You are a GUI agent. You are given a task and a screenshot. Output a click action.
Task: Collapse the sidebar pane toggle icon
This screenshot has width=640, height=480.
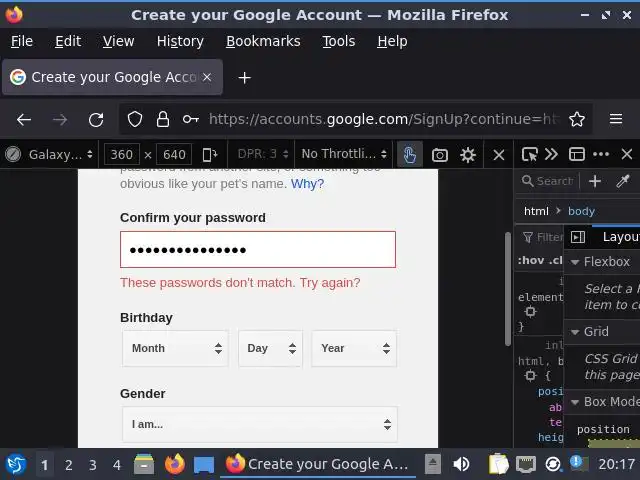click(x=578, y=237)
